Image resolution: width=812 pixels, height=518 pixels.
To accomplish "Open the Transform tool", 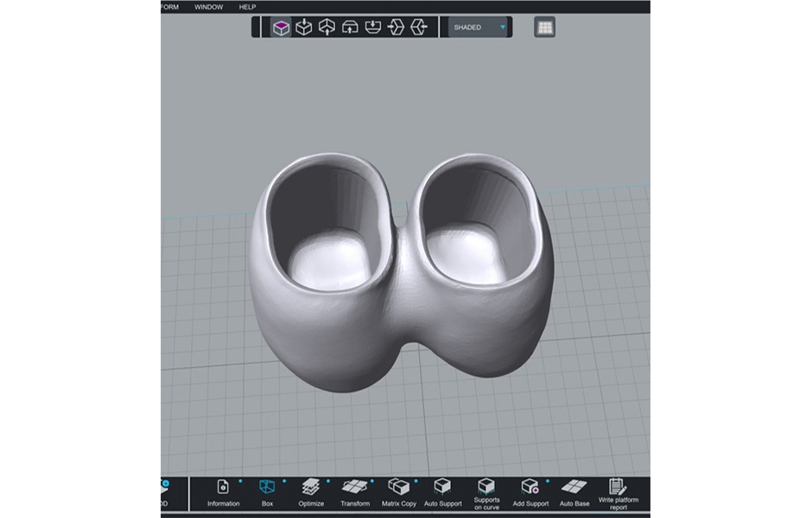I will click(x=355, y=492).
